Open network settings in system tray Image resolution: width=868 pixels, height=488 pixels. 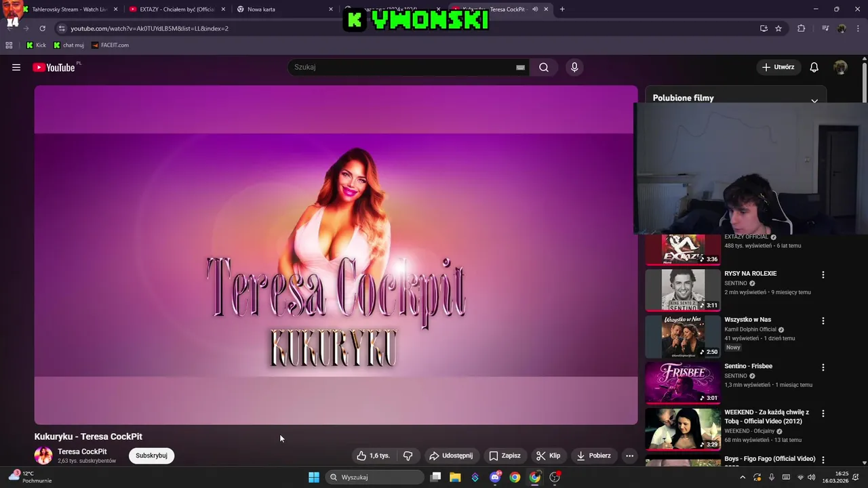(800, 477)
